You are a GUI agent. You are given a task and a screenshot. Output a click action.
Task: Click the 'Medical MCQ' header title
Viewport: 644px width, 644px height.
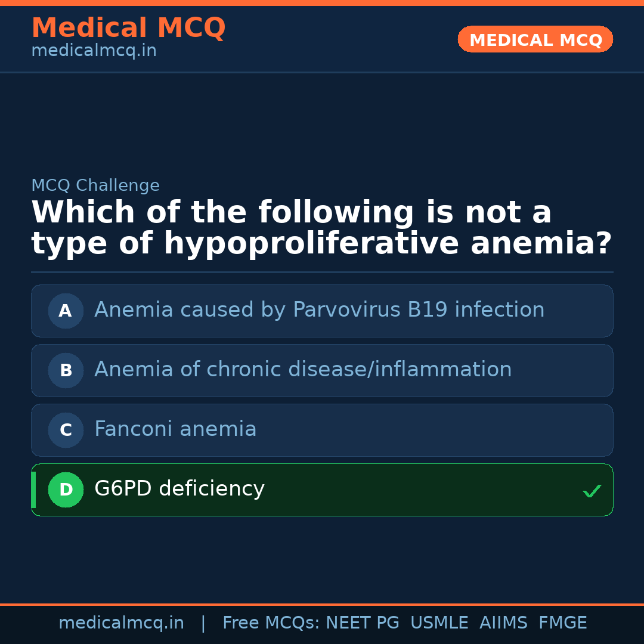[x=128, y=28]
